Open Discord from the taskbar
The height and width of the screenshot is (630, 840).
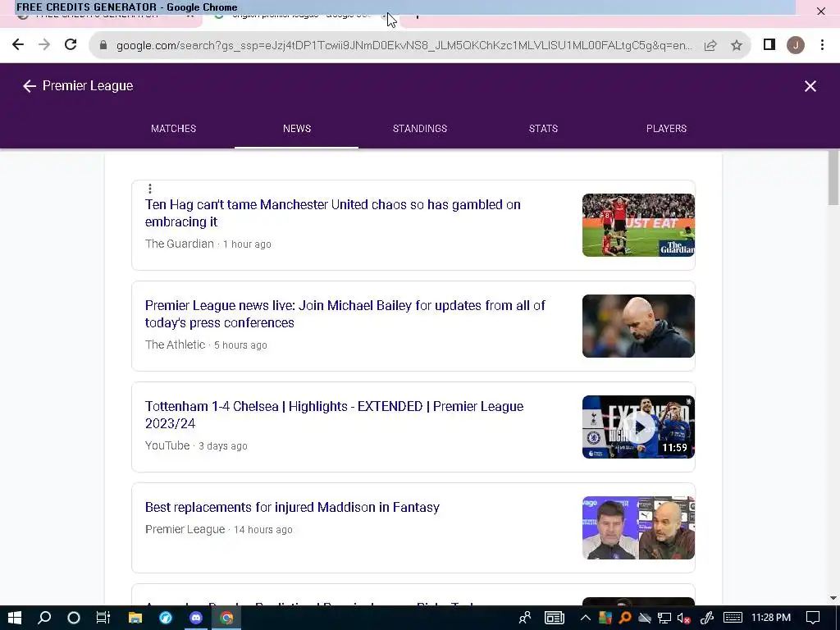click(196, 618)
